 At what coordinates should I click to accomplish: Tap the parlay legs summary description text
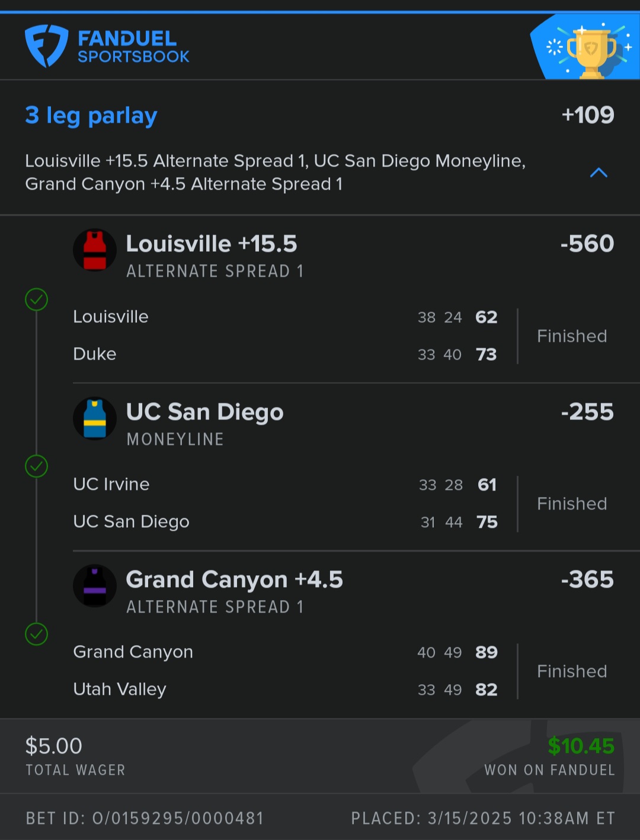point(275,172)
